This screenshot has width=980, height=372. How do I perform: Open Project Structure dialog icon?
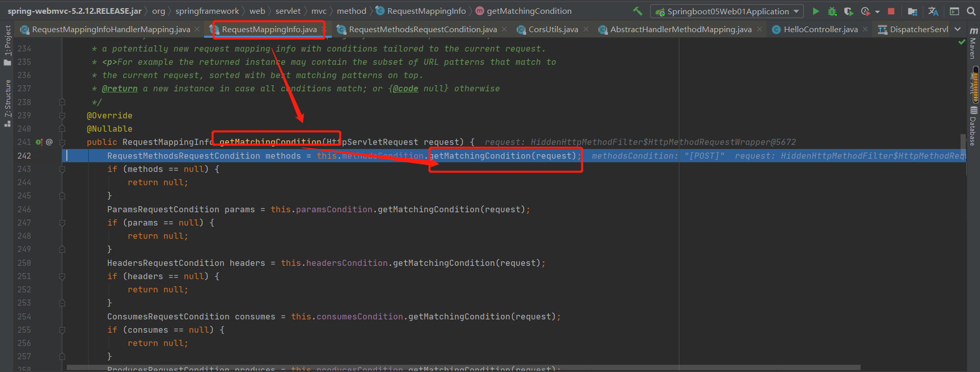pos(913,11)
